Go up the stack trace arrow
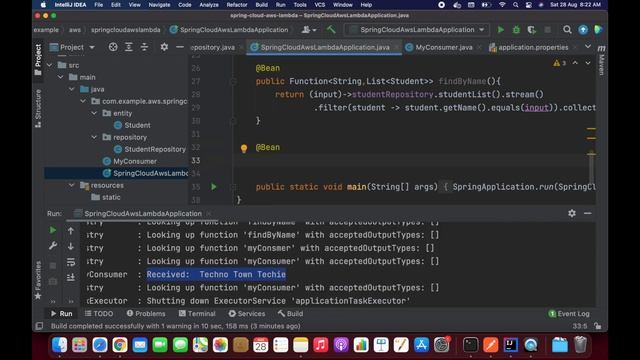The image size is (640, 360). click(71, 231)
